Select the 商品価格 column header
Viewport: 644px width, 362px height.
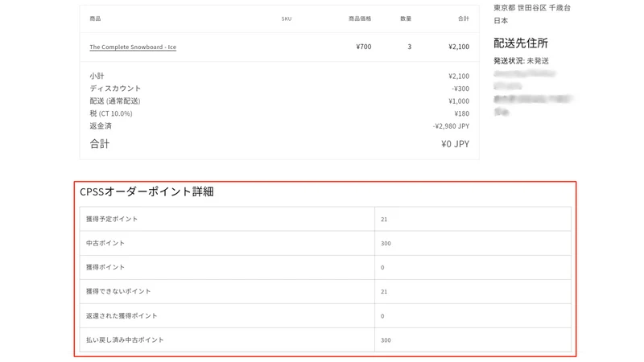[360, 19]
